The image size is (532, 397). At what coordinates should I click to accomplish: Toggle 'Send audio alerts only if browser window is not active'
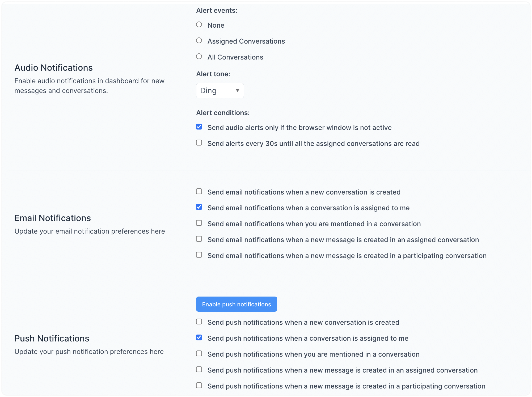(x=199, y=127)
